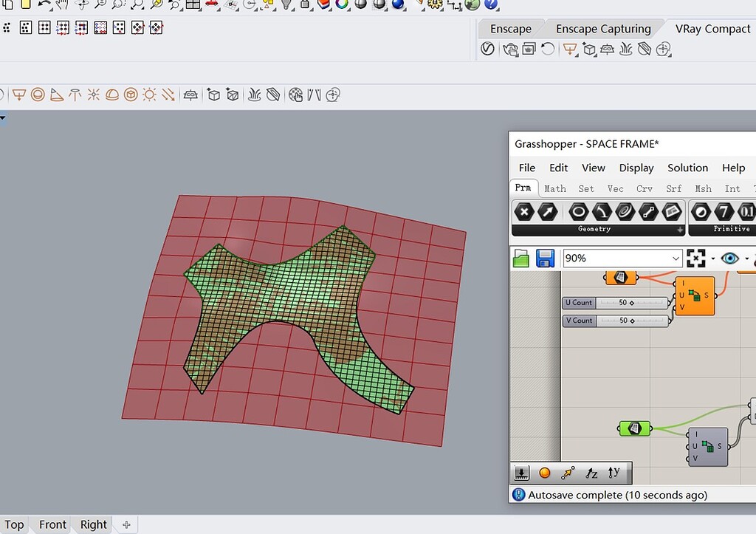
Task: Open the Grasshopper file open icon
Action: 521,258
